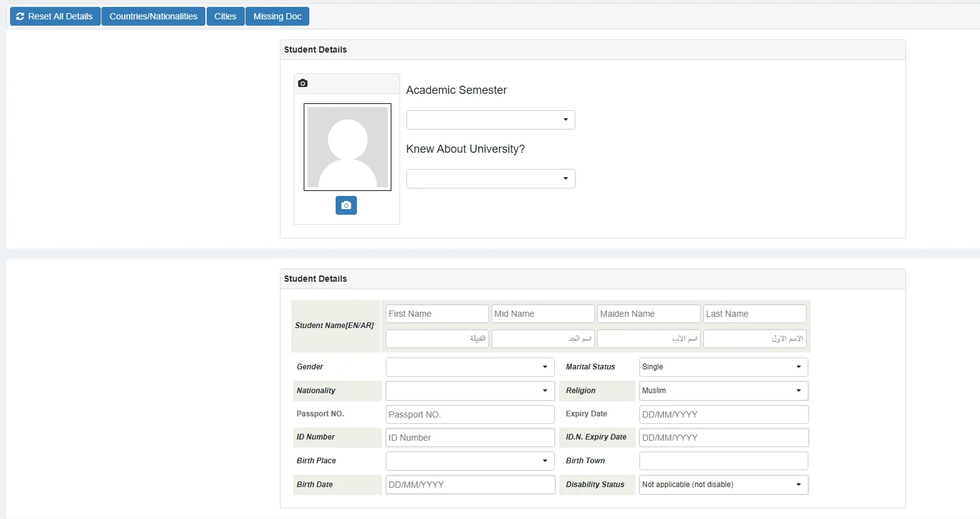Open Knew About University dropdown
This screenshot has height=519, width=980.
coord(491,178)
